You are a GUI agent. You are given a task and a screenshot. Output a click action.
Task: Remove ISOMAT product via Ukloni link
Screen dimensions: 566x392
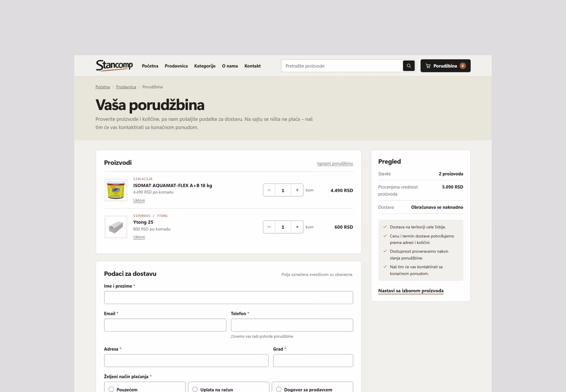click(x=139, y=200)
